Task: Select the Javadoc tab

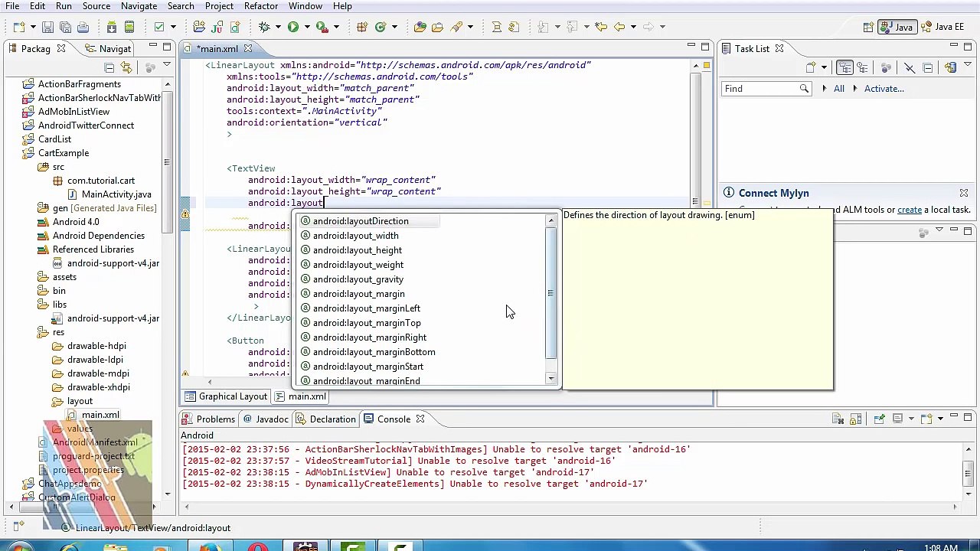Action: (265, 419)
